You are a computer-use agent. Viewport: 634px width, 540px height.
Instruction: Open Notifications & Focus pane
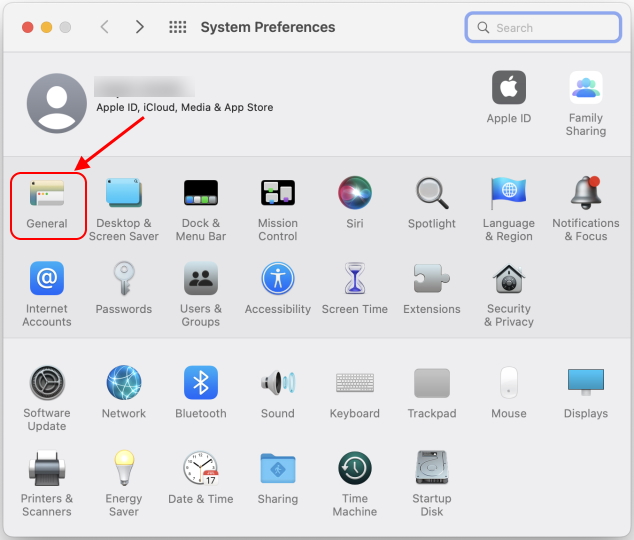[586, 209]
